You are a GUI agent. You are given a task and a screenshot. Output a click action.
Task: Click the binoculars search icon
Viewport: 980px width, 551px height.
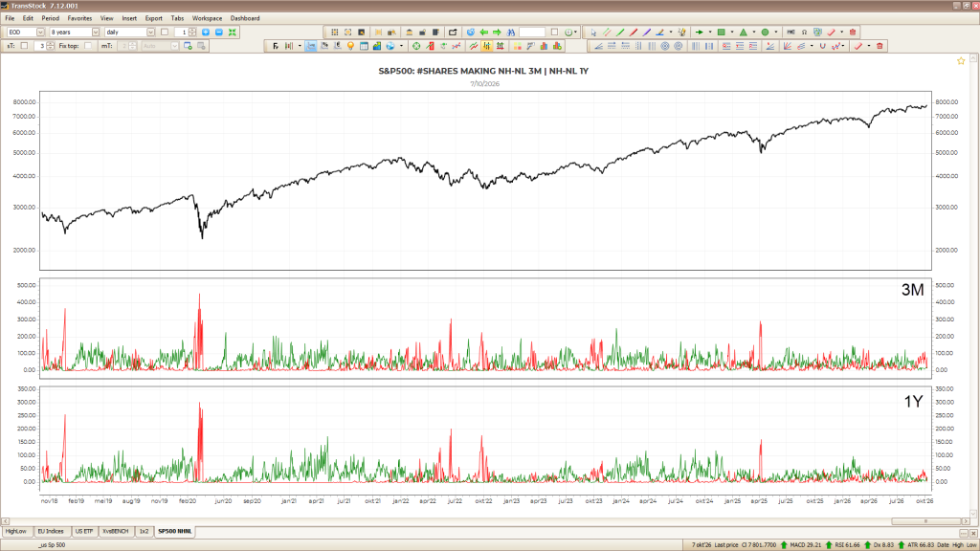coord(511,32)
